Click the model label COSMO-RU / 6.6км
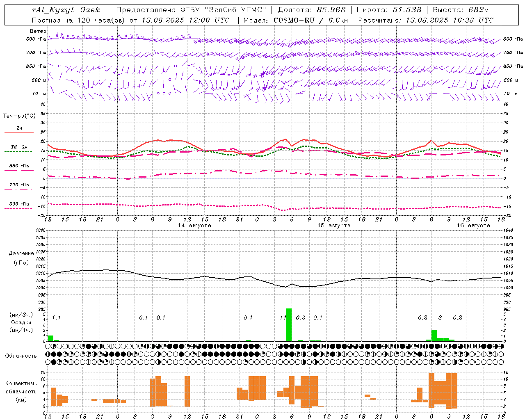The image size is (525, 420). point(311,20)
